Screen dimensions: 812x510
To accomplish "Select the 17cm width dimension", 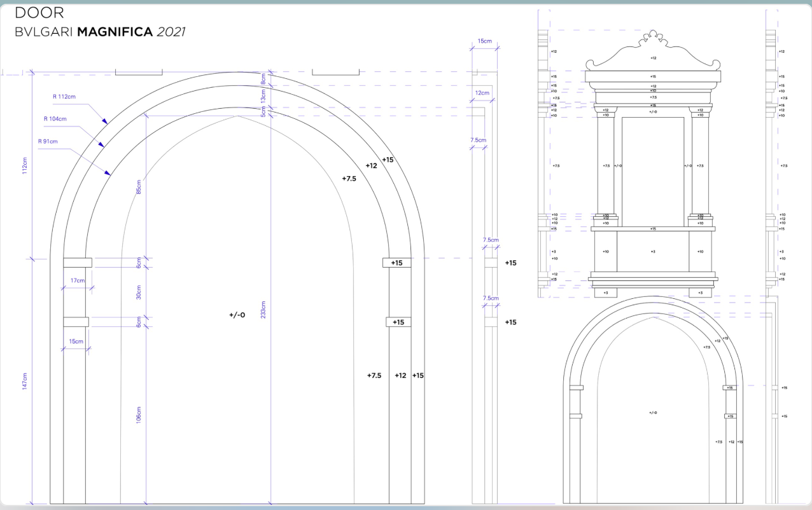I will click(x=77, y=280).
